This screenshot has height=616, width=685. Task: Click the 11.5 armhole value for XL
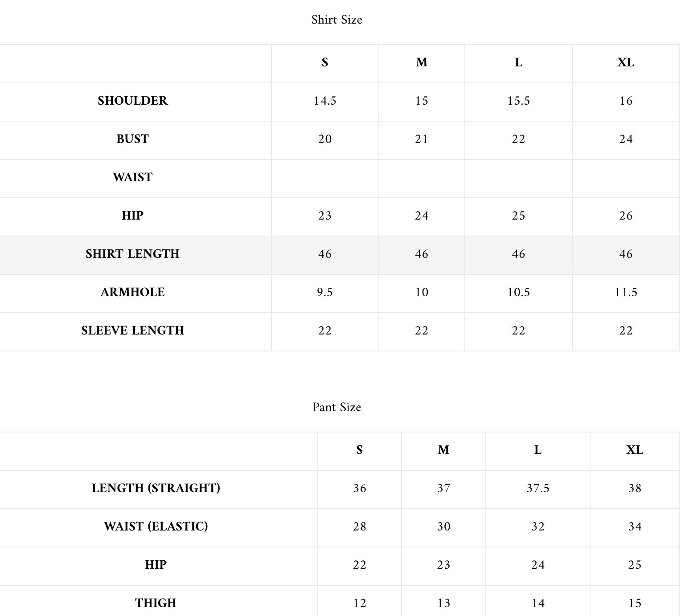tap(626, 292)
